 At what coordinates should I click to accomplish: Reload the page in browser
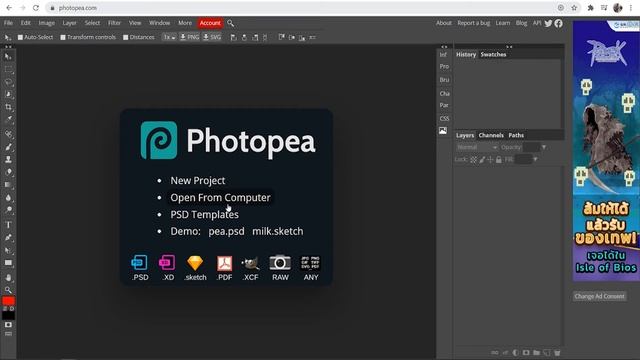(36, 8)
